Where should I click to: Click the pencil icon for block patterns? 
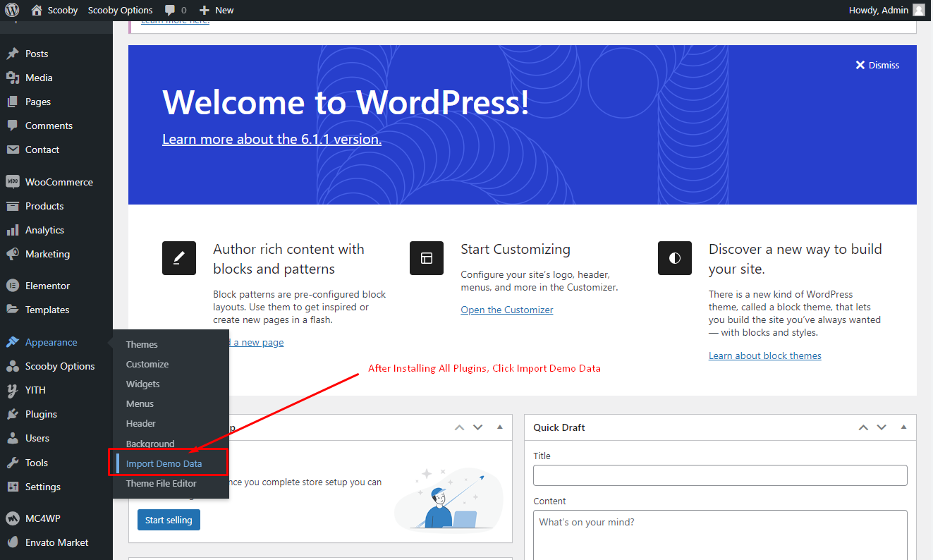(179, 258)
